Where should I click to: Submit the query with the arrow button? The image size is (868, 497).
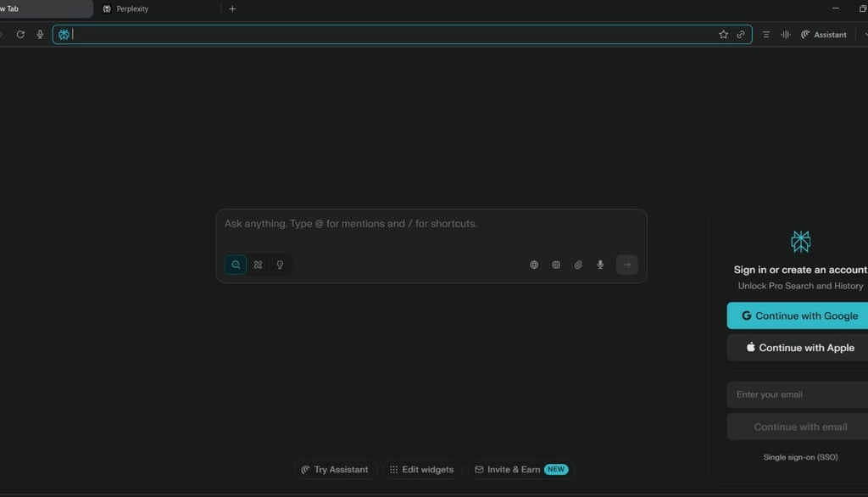626,265
